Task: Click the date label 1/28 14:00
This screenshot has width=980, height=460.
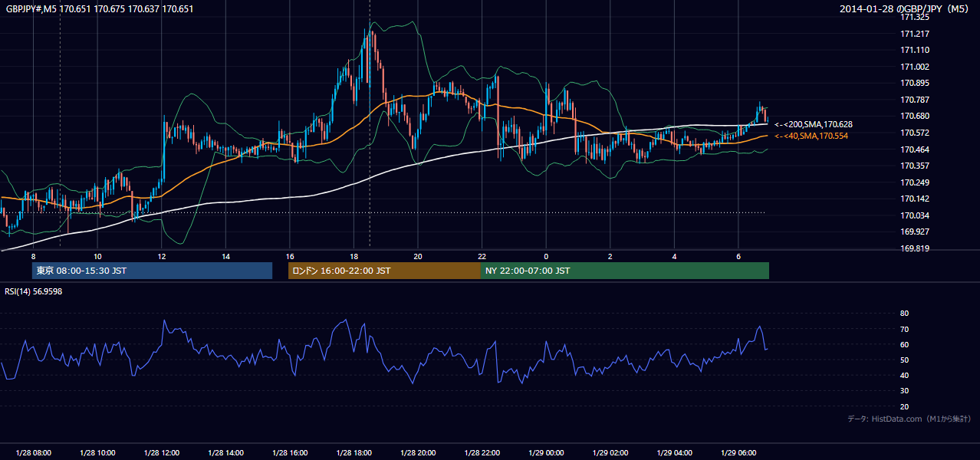Action: (x=226, y=453)
